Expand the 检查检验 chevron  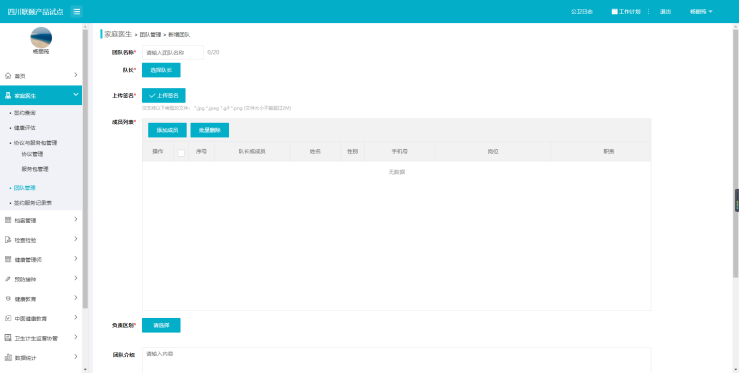[x=76, y=239]
